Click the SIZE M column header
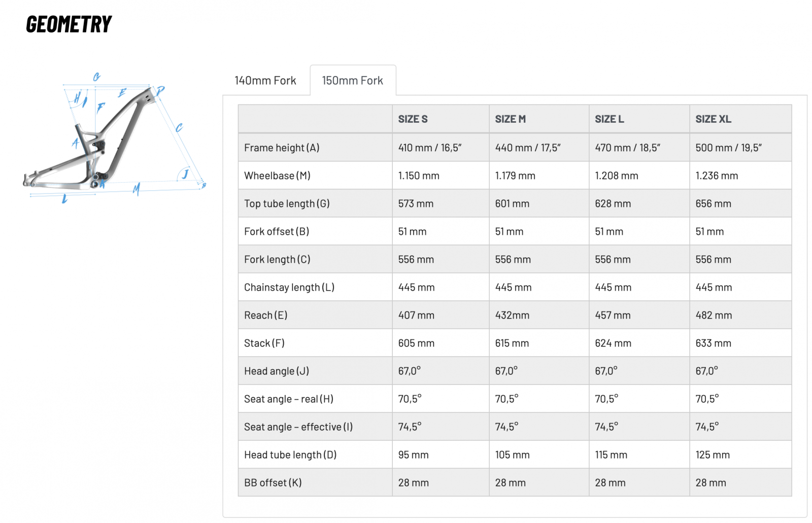This screenshot has width=812, height=523. (510, 119)
